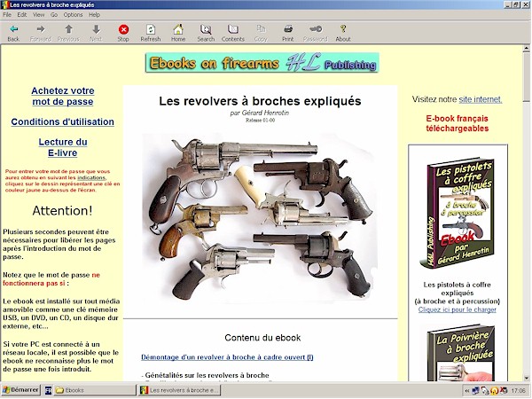Click 'Cliquez ici pour le charger' link
Viewport: 532px width, 399px height.
(457, 309)
